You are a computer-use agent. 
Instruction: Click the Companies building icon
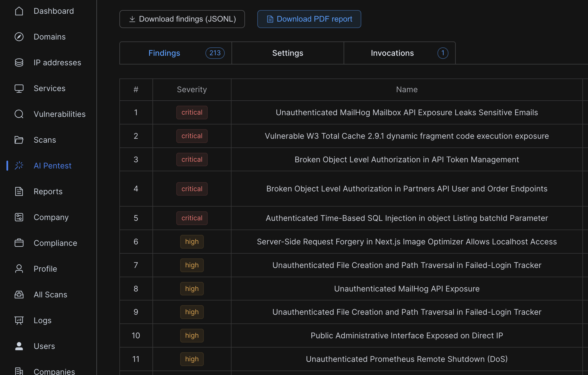click(x=19, y=371)
